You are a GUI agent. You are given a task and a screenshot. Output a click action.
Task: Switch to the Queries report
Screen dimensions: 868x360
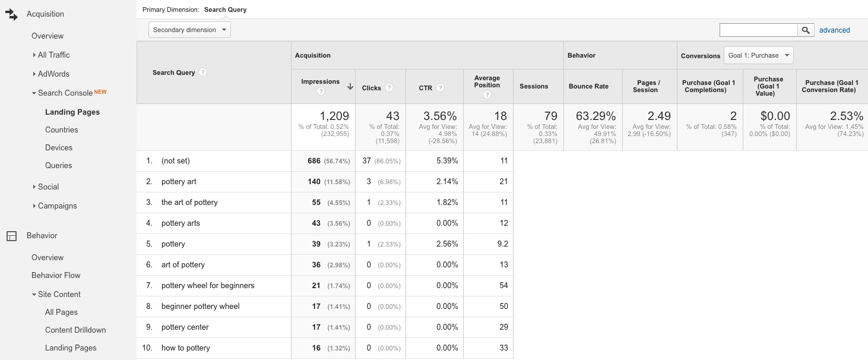coord(59,165)
